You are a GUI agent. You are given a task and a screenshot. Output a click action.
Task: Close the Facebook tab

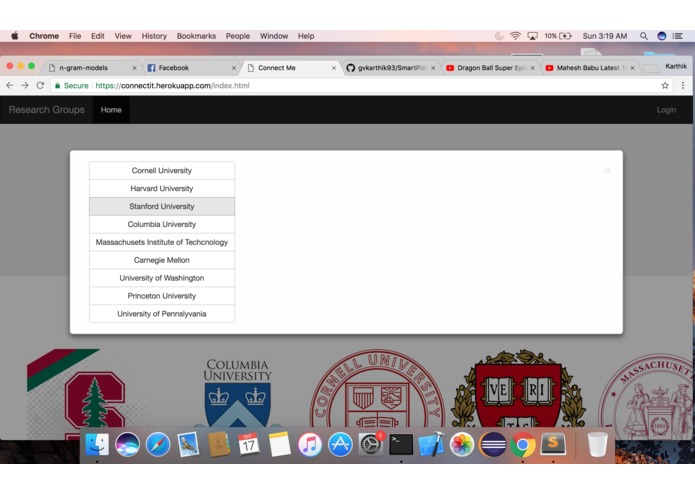(x=234, y=68)
